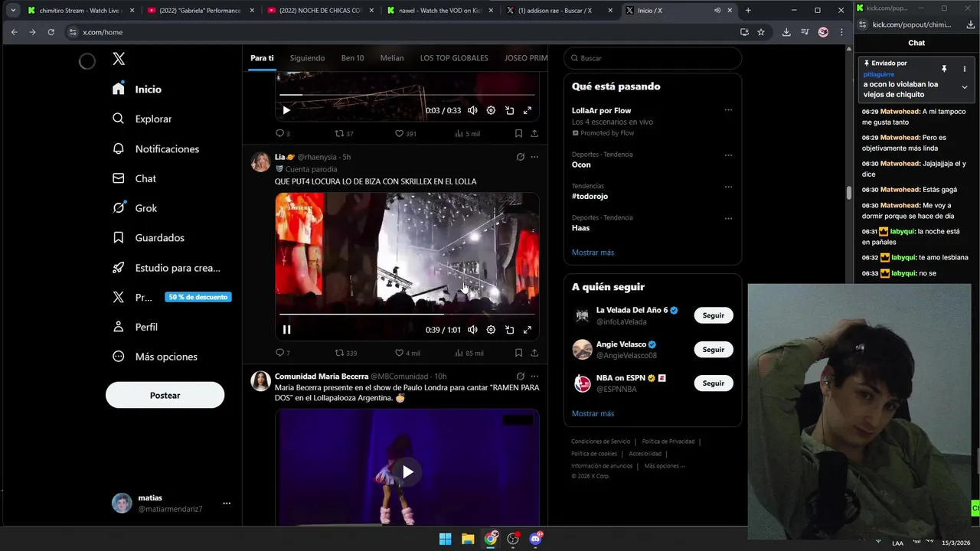Open Lia's profile avatar
Viewport: 980px width, 551px height.
pos(260,161)
